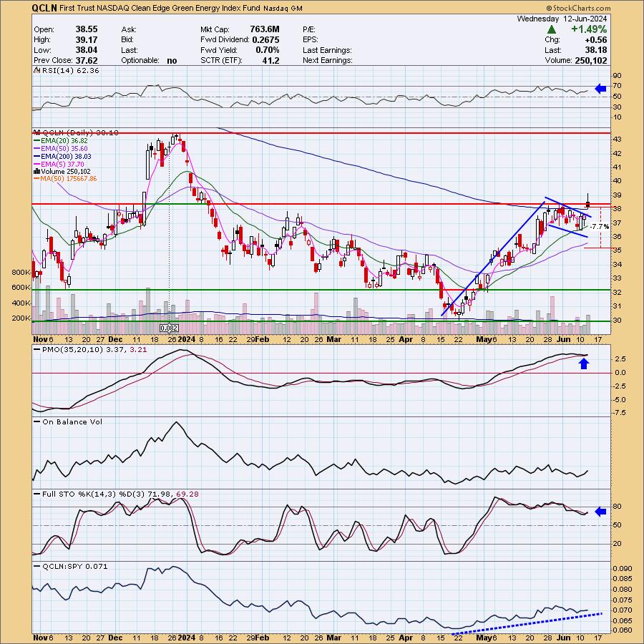Click the High value 39.17

(87, 40)
